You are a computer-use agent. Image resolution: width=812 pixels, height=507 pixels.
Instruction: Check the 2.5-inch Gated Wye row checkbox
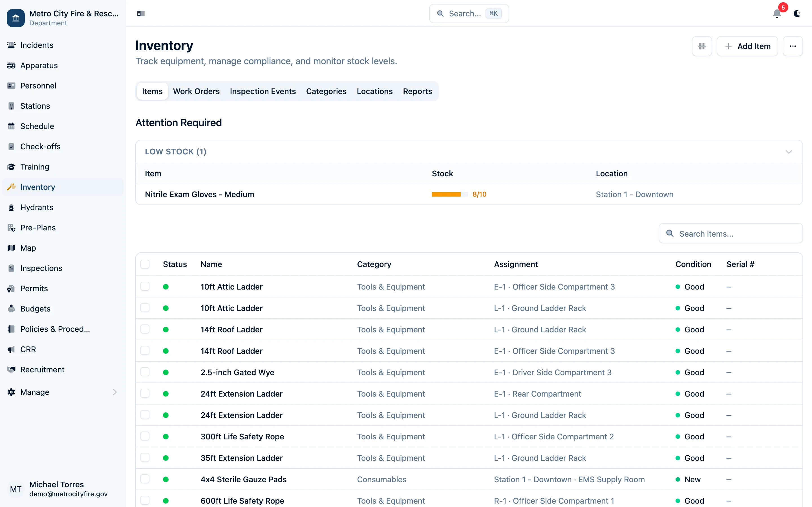pyautogui.click(x=145, y=372)
